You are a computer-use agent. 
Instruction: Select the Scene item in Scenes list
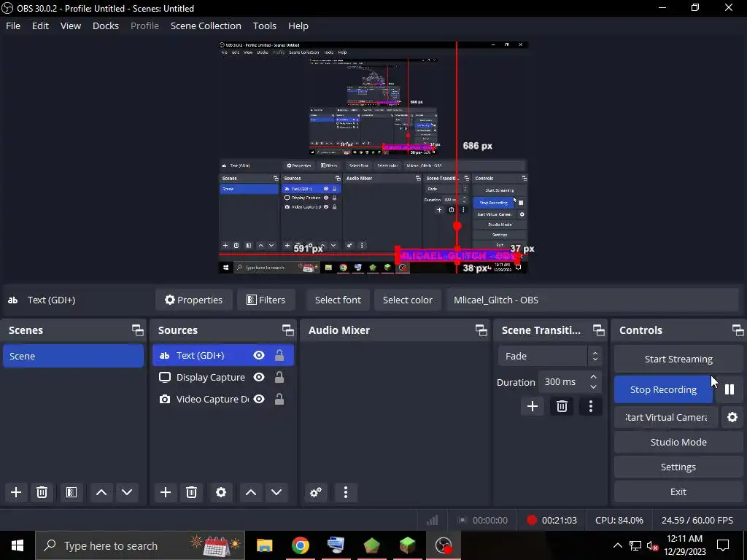pos(74,356)
